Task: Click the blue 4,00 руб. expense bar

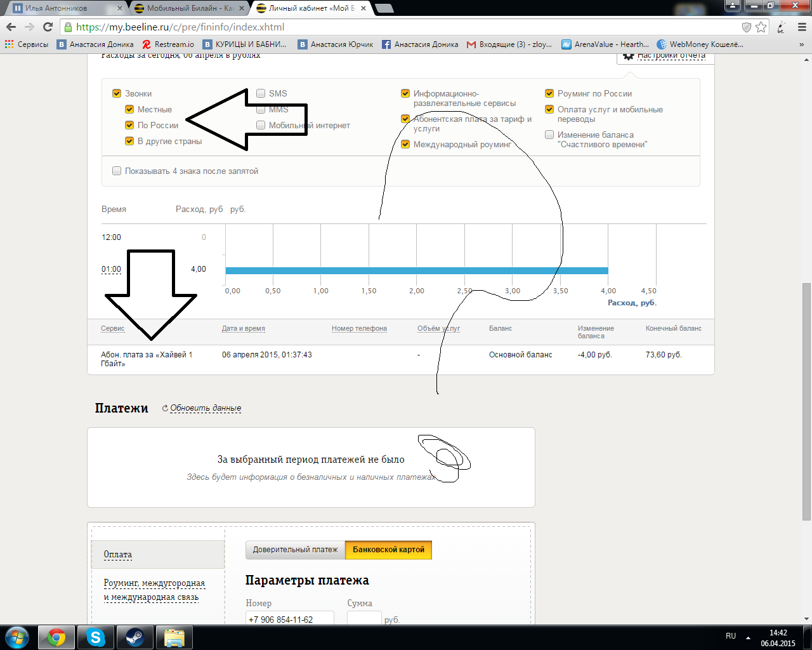Action: click(x=417, y=270)
